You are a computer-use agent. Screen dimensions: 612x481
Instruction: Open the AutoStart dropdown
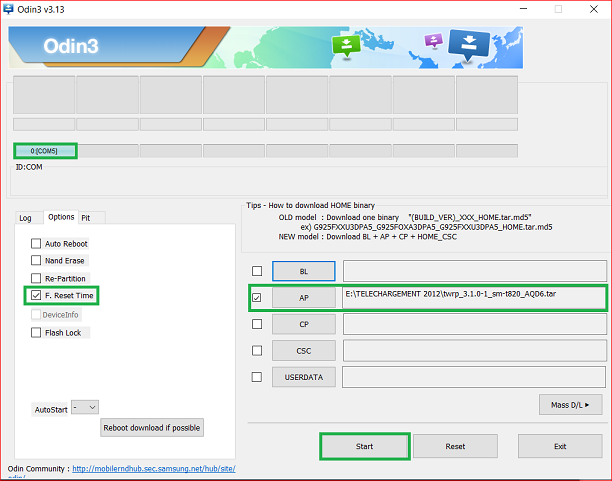tap(85, 407)
